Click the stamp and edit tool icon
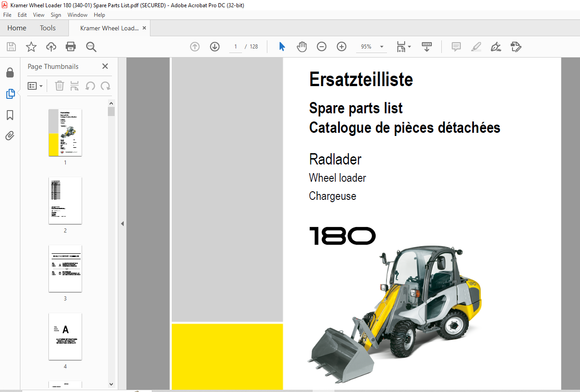This screenshot has height=392, width=580. (516, 47)
